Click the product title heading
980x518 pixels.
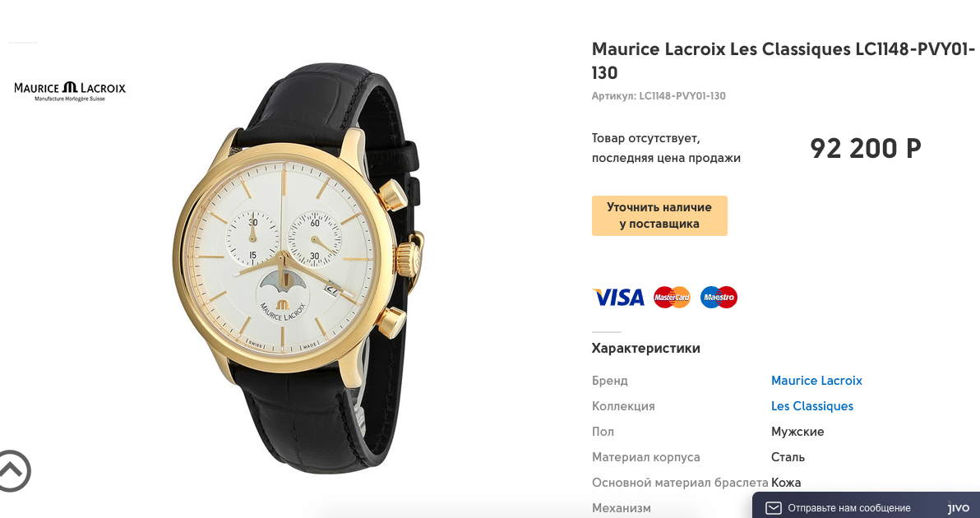click(x=784, y=61)
